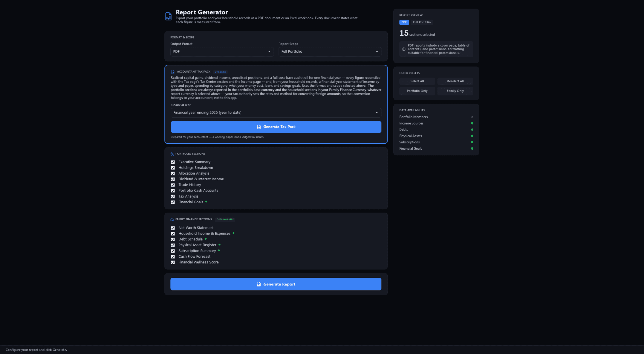Uncheck the Executive Summary checkbox
The image size is (644, 354).
(173, 162)
